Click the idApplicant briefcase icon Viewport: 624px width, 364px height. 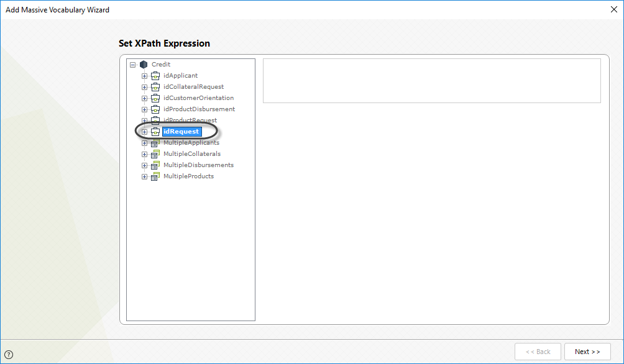(x=155, y=76)
